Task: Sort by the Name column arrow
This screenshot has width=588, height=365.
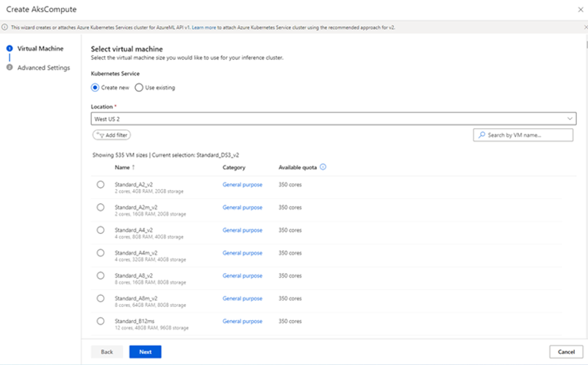Action: 133,167
